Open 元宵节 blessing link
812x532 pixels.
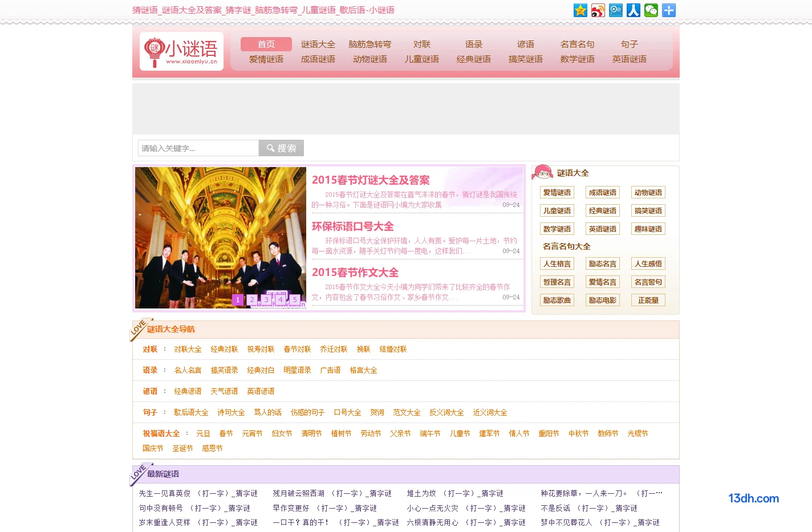[x=252, y=434]
